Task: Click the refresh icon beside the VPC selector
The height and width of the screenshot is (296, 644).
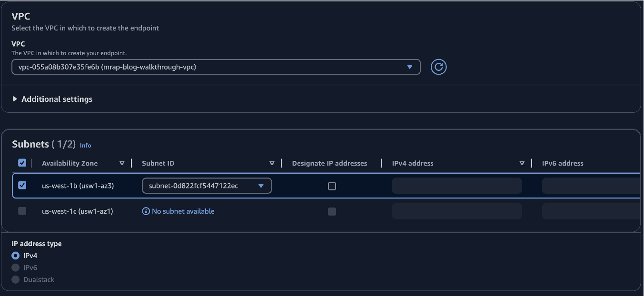Action: tap(438, 67)
